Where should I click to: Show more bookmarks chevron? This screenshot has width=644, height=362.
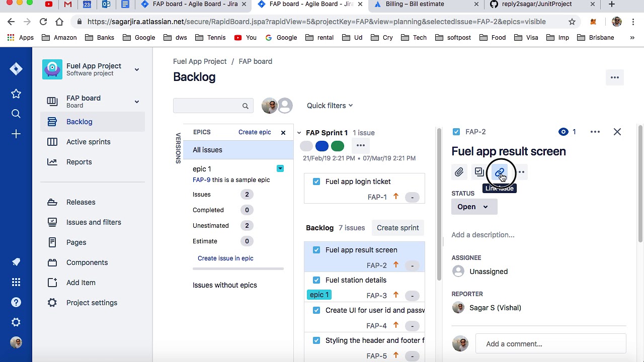point(632,38)
